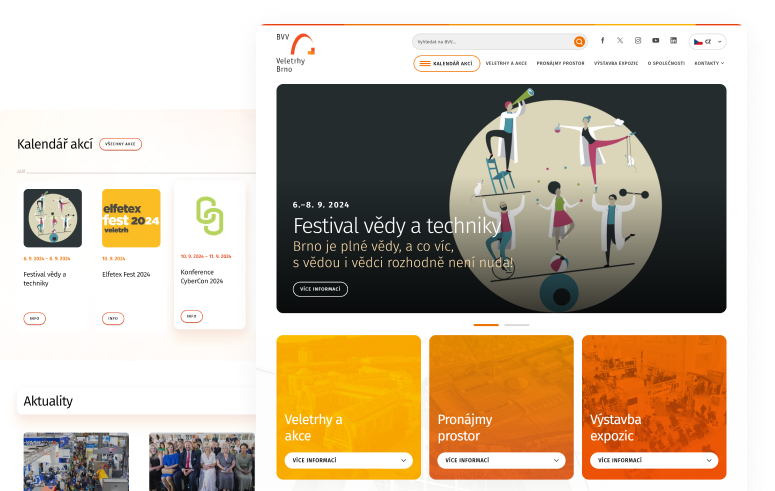The height and width of the screenshot is (491, 775).
Task: Click the Vyhledat na BVV search field
Action: click(x=492, y=42)
